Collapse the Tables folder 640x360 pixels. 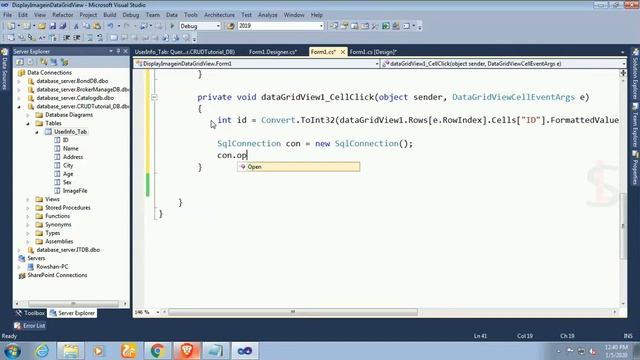coord(28,123)
